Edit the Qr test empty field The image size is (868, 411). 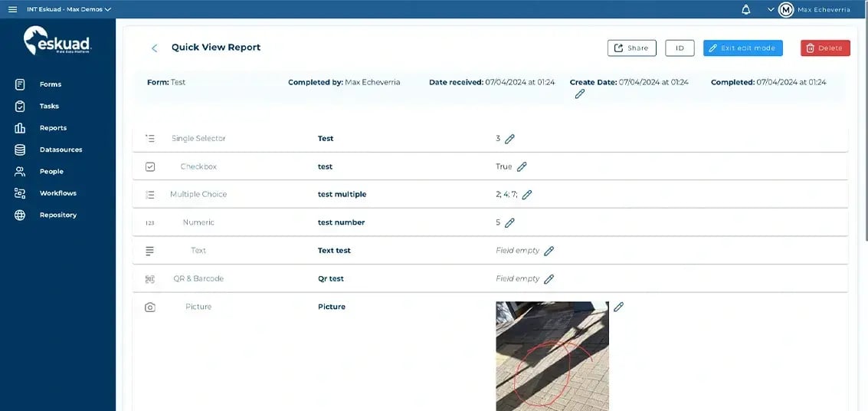549,279
